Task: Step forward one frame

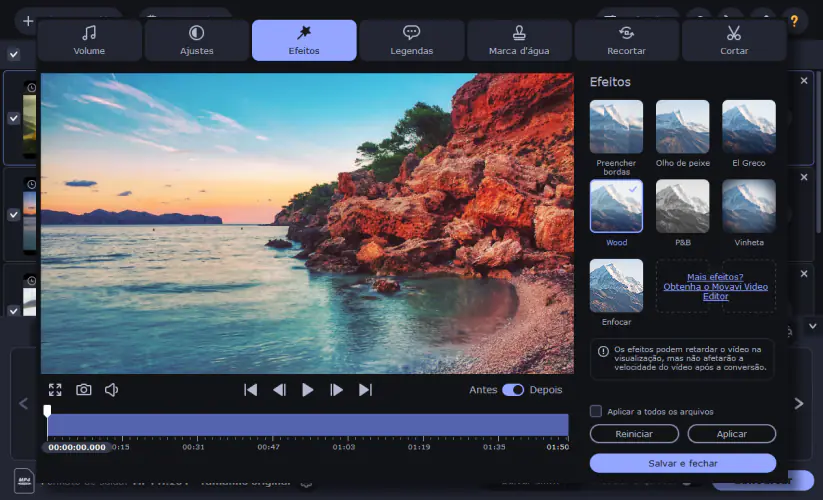Action: (337, 390)
